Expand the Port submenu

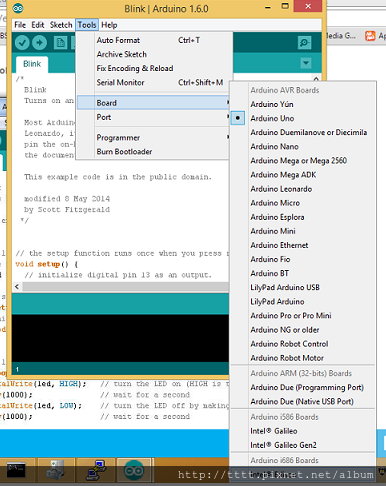coord(153,117)
